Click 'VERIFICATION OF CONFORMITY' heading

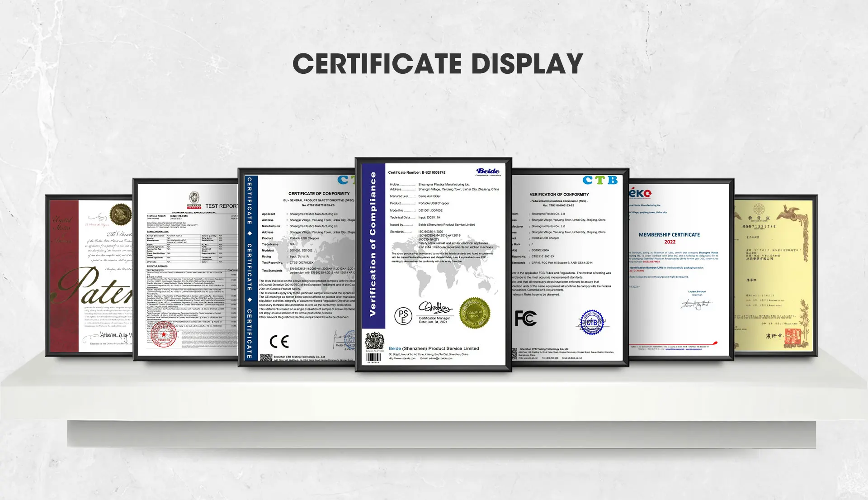559,195
